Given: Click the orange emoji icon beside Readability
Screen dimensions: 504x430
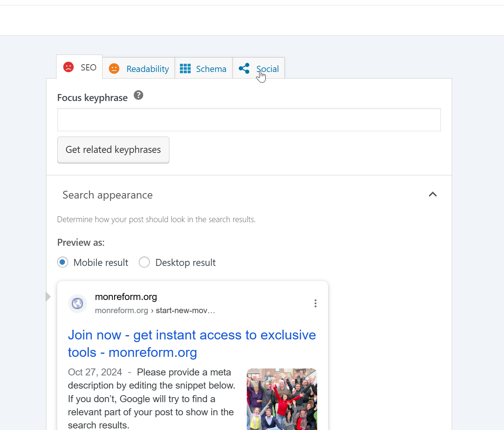Looking at the screenshot, I should (114, 69).
